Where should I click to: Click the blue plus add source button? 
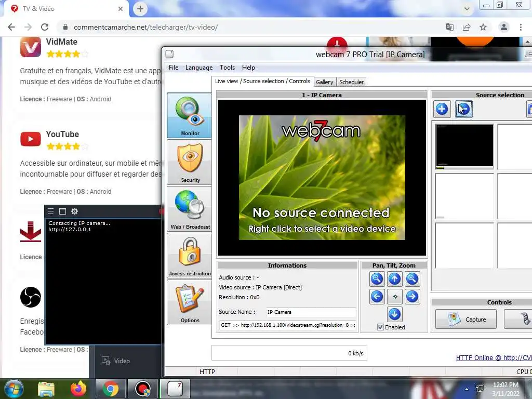(442, 109)
